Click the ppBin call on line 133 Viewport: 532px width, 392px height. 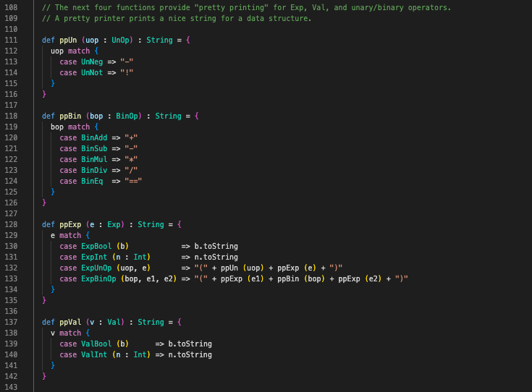tap(288, 278)
